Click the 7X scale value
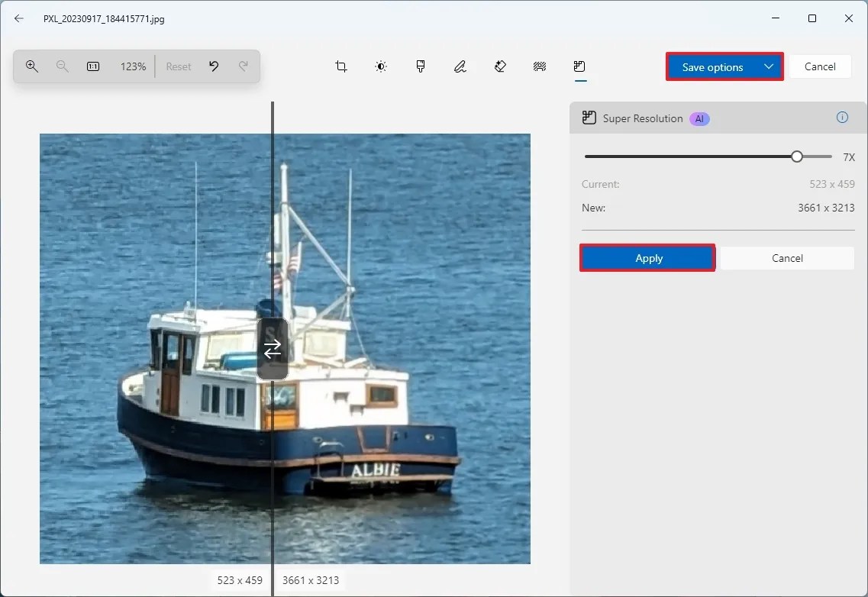 [x=849, y=157]
